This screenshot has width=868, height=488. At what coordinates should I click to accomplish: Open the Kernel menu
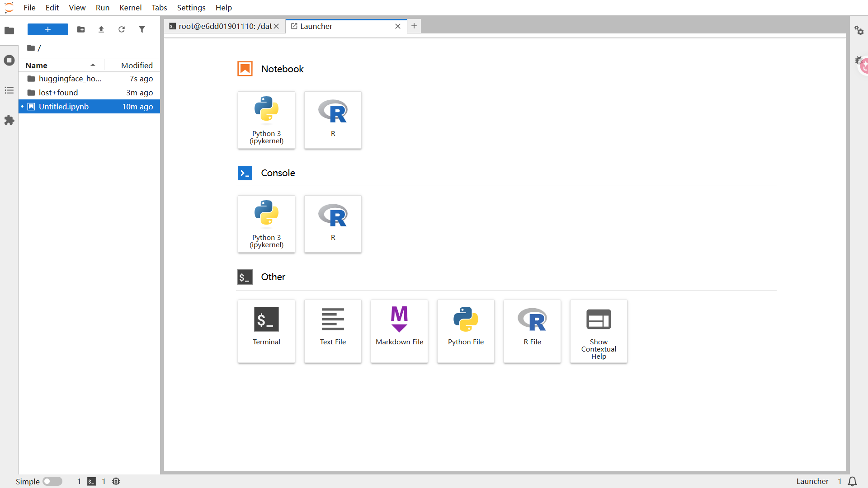[130, 8]
